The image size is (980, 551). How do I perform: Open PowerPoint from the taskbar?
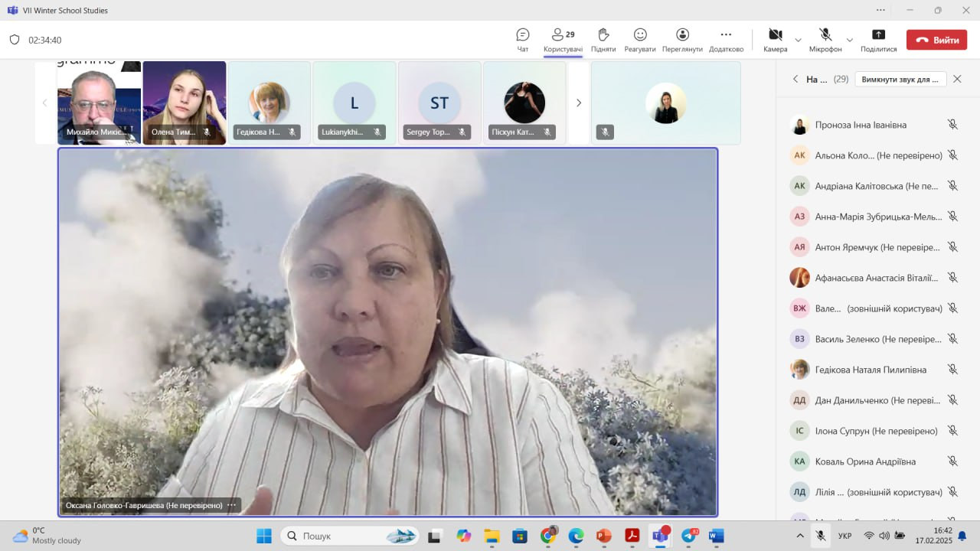pos(603,536)
